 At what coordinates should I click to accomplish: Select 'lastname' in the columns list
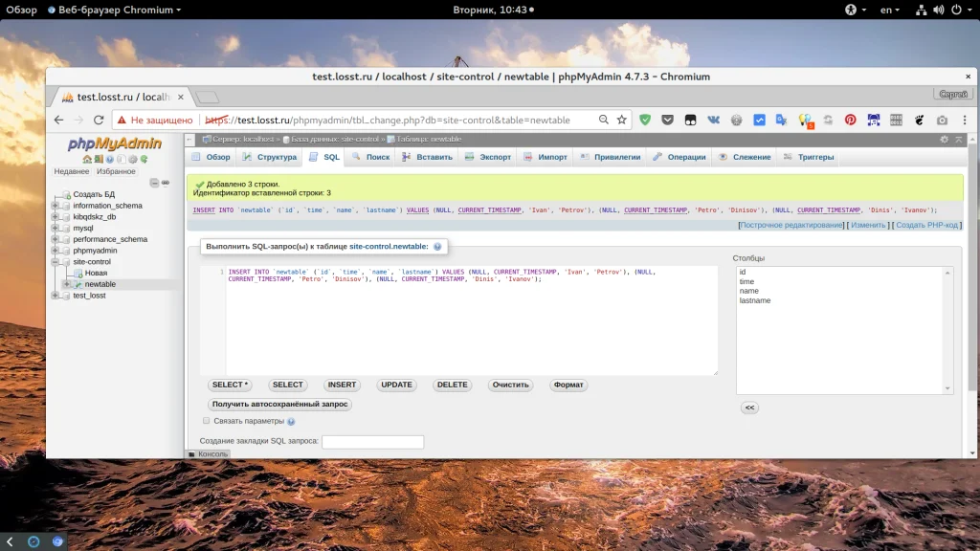[754, 300]
